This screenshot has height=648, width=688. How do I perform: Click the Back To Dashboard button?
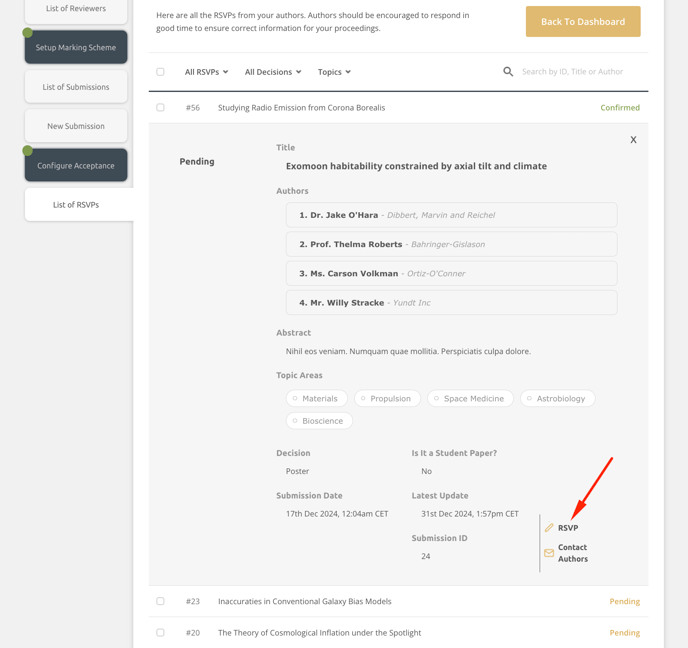[583, 21]
